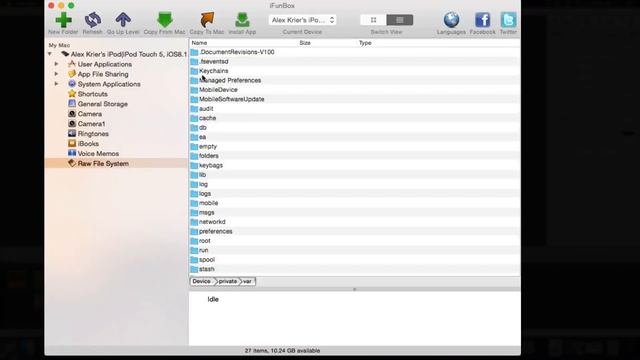The width and height of the screenshot is (640, 360).
Task: Click the private breadcrumb segment
Action: pos(227,281)
